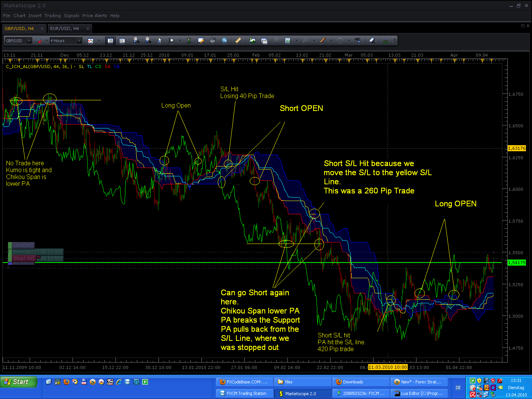Screen dimensions: 532x399
Task: Switch to the EUR/USD, H4 tab
Action: (x=65, y=28)
